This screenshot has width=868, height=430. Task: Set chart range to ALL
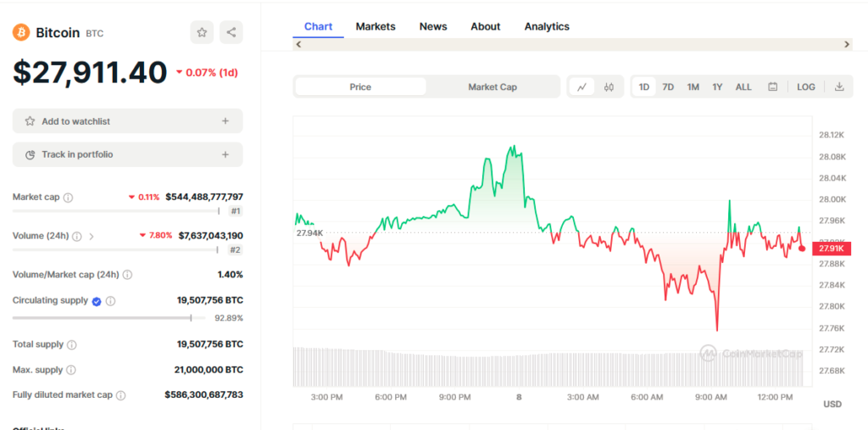pyautogui.click(x=743, y=87)
